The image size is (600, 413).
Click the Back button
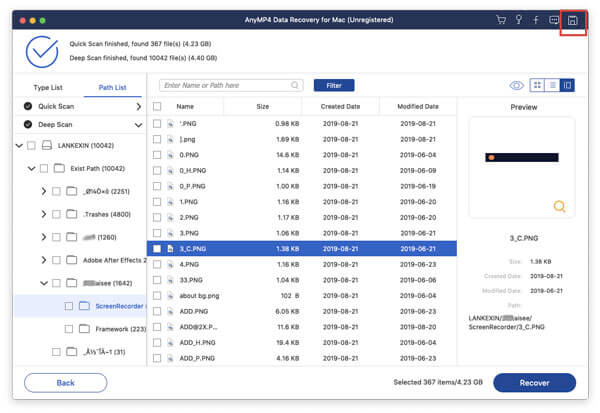[65, 383]
